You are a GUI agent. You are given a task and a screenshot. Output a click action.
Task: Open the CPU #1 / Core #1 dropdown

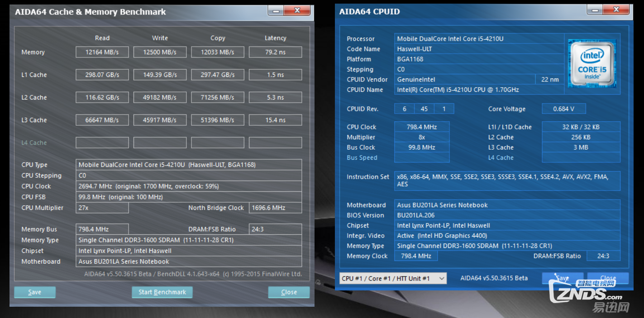pos(393,278)
